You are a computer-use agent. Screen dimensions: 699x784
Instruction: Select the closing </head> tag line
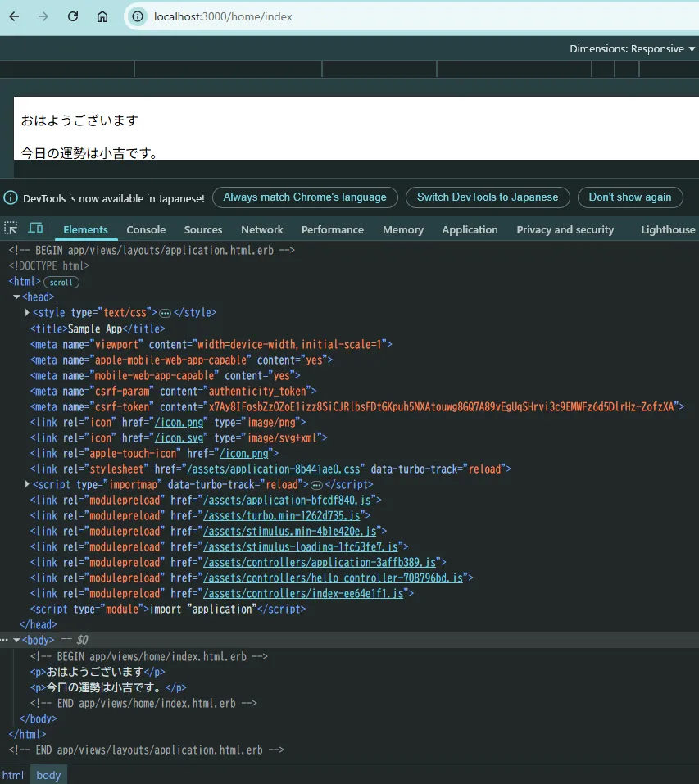click(38, 624)
